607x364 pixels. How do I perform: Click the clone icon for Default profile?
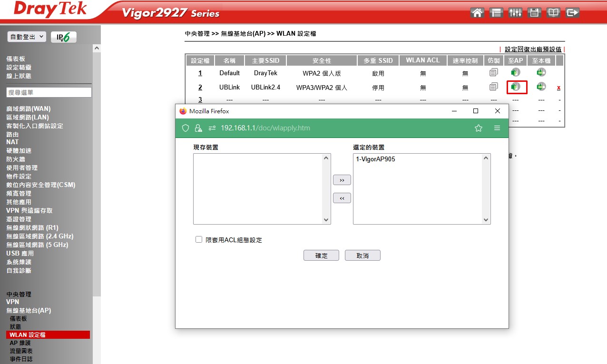(x=493, y=73)
